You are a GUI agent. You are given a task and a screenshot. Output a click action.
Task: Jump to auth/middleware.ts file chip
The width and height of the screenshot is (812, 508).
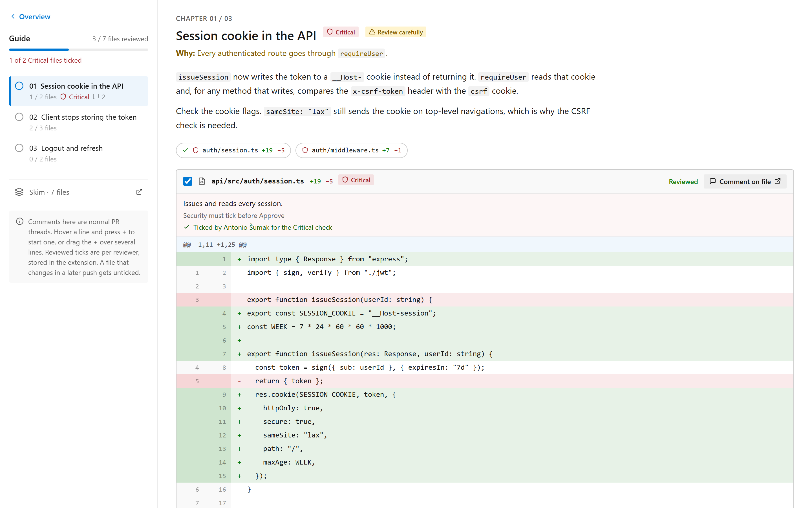pos(352,150)
